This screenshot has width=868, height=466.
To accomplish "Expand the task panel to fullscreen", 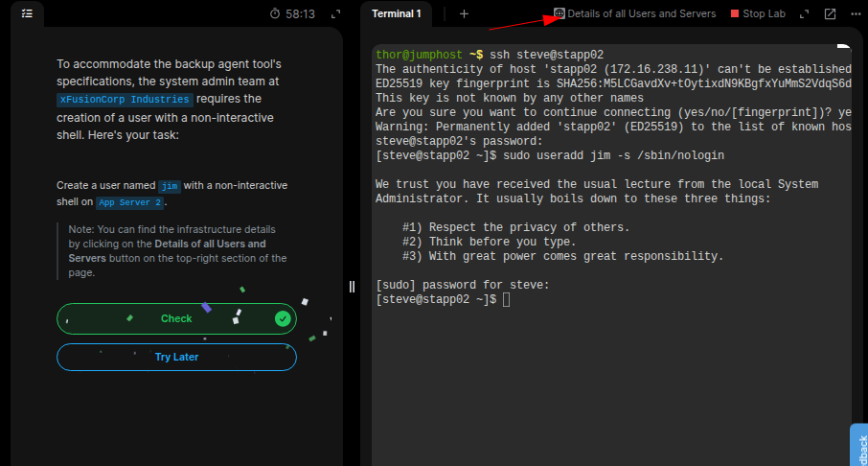I will 335,14.
